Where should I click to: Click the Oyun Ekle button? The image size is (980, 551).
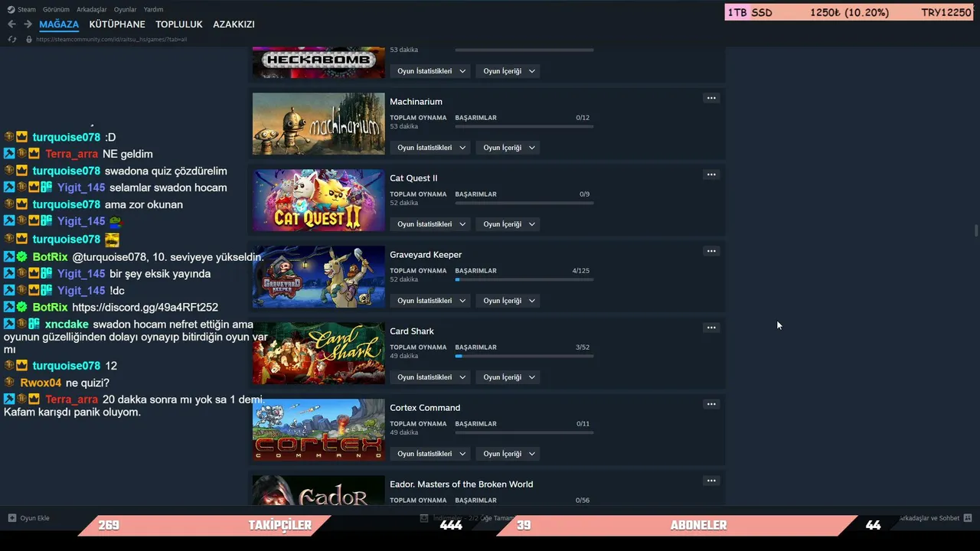[x=29, y=518]
